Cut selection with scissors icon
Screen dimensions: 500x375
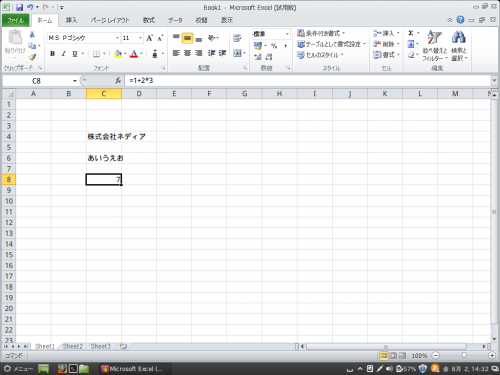(32, 34)
